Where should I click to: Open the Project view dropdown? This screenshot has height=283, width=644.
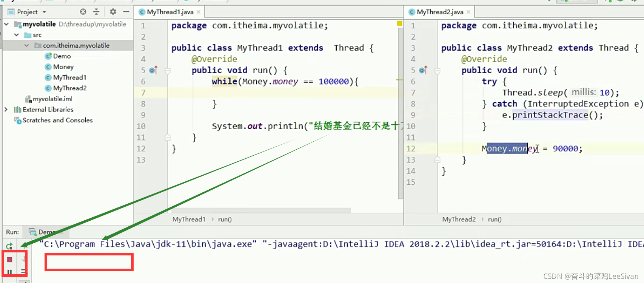pyautogui.click(x=44, y=12)
